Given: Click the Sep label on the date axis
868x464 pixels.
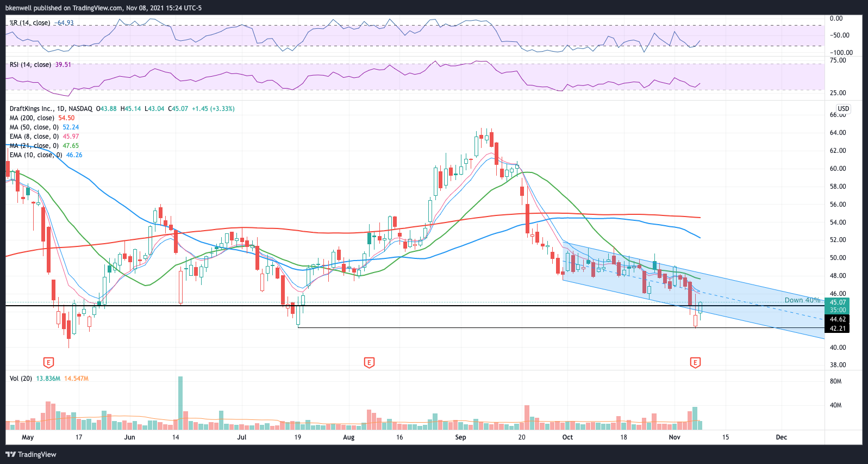Looking at the screenshot, I should point(461,437).
